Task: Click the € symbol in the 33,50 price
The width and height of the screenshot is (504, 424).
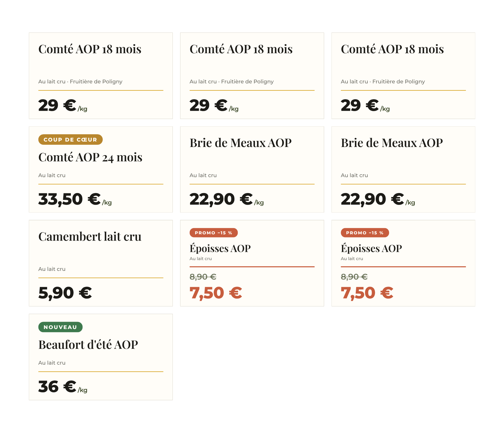Action: pos(94,199)
